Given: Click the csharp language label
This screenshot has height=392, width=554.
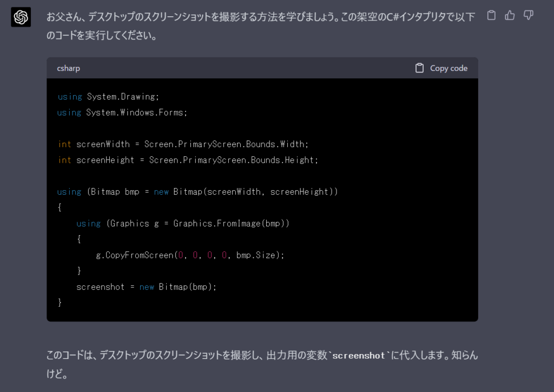Looking at the screenshot, I should click(68, 68).
